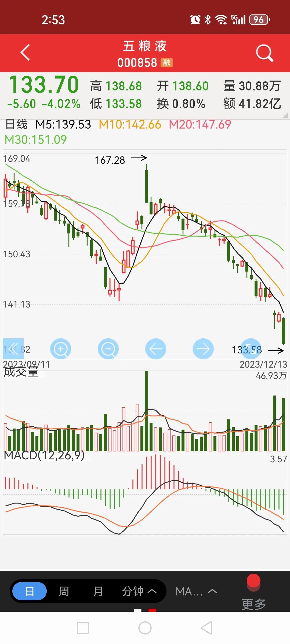Tap M10:142.66 moving average label

pyautogui.click(x=130, y=125)
